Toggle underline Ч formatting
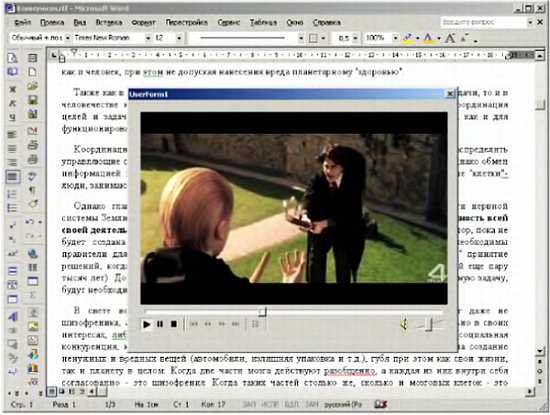 (x=12, y=117)
